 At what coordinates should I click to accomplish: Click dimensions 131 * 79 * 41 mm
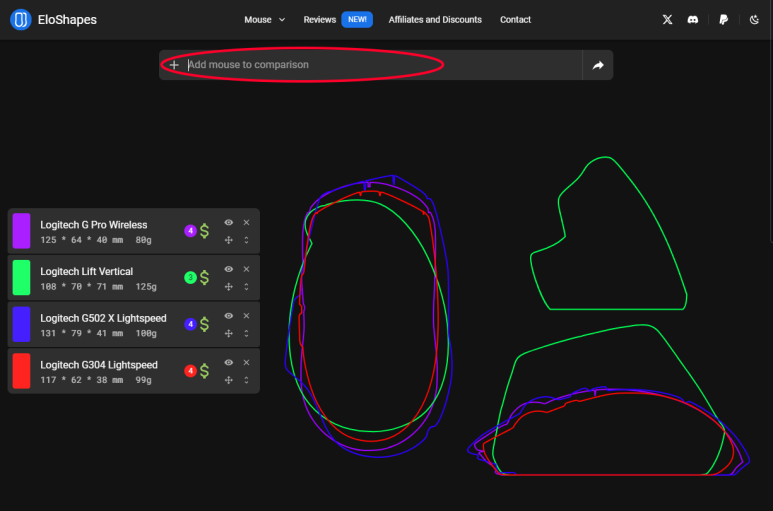tap(82, 334)
